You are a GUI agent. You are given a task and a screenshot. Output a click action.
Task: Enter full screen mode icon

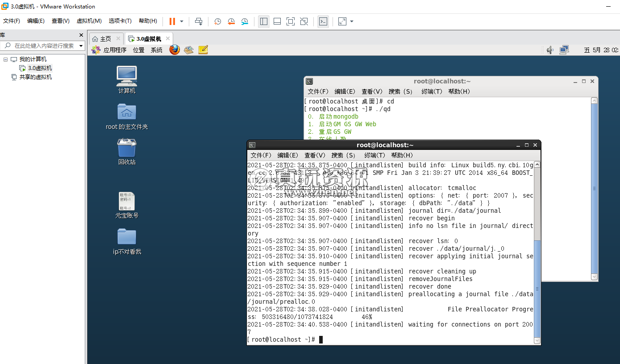[291, 21]
